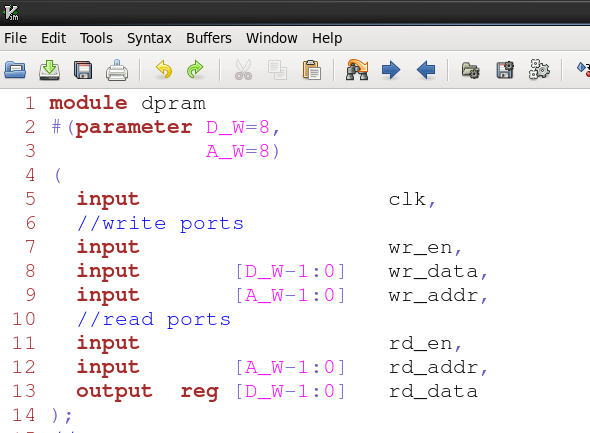
Task: Click the Save All floppy disk icon
Action: [x=83, y=70]
